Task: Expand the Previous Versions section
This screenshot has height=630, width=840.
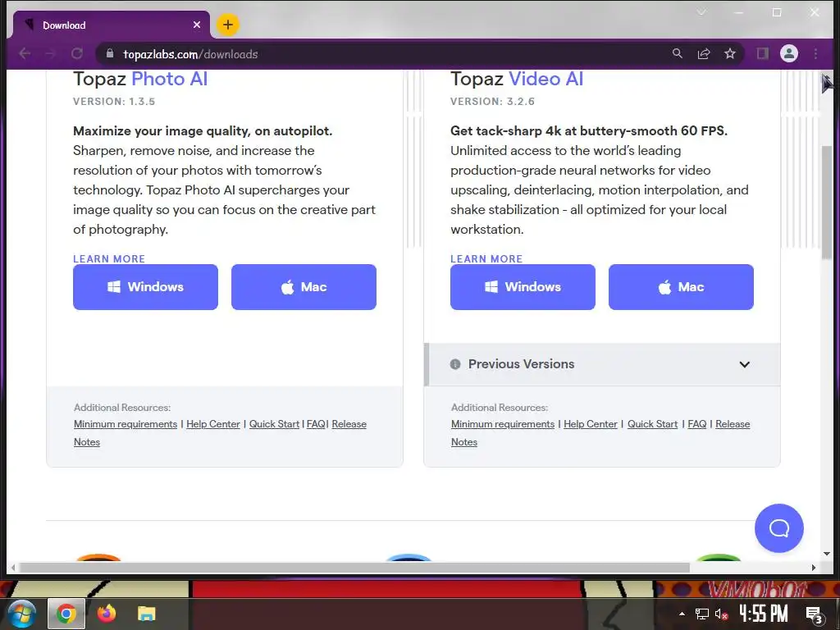Action: coord(602,364)
